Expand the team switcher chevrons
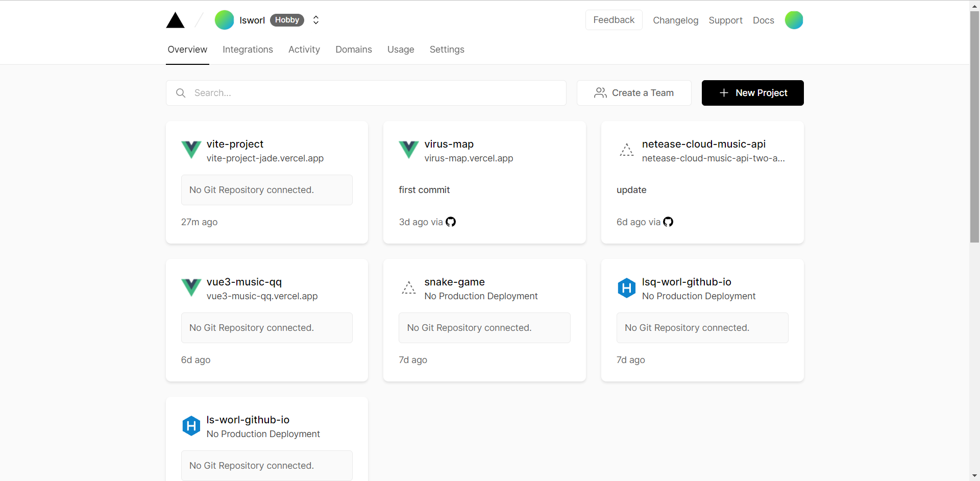 316,20
